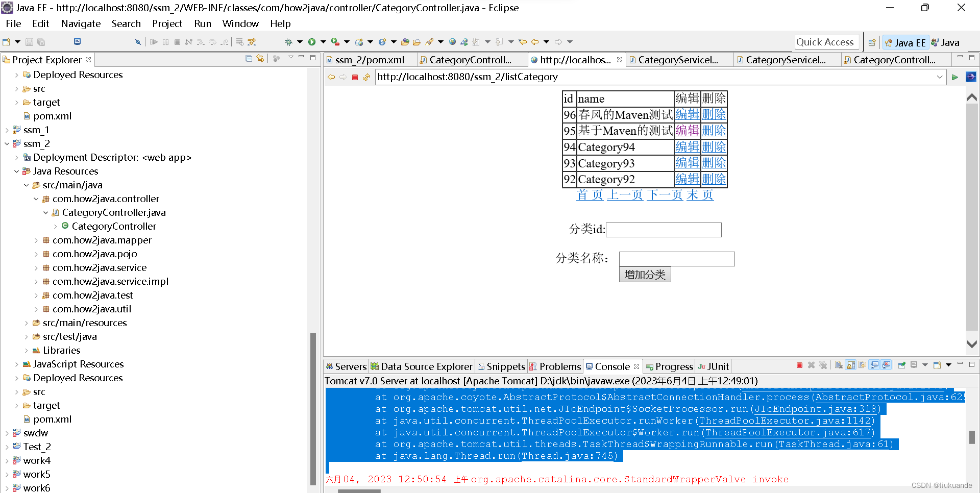Open the File menu
Image resolution: width=980 pixels, height=493 pixels.
pos(13,23)
